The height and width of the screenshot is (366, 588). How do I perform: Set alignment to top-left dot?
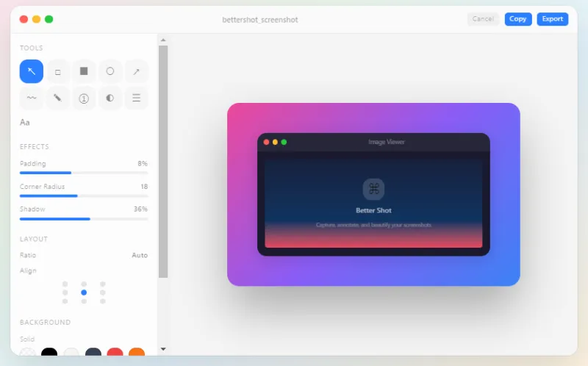(65, 284)
